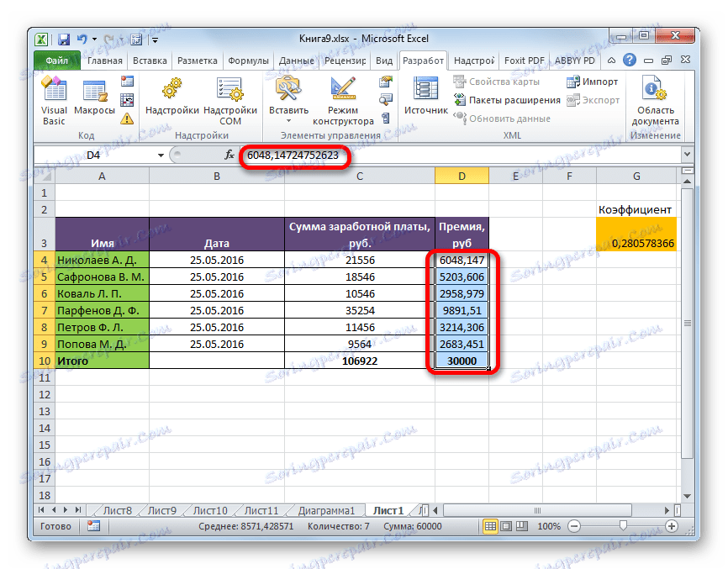
Task: Open Excel Help question mark
Action: click(x=630, y=60)
